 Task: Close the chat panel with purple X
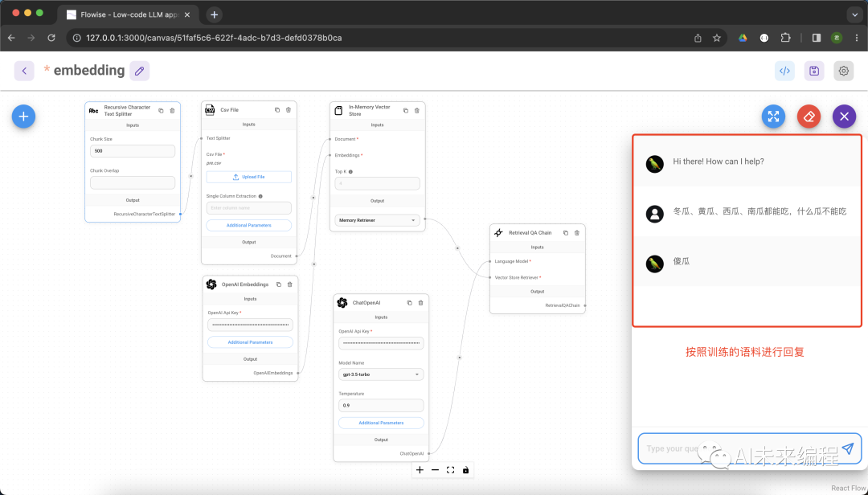[x=844, y=117]
